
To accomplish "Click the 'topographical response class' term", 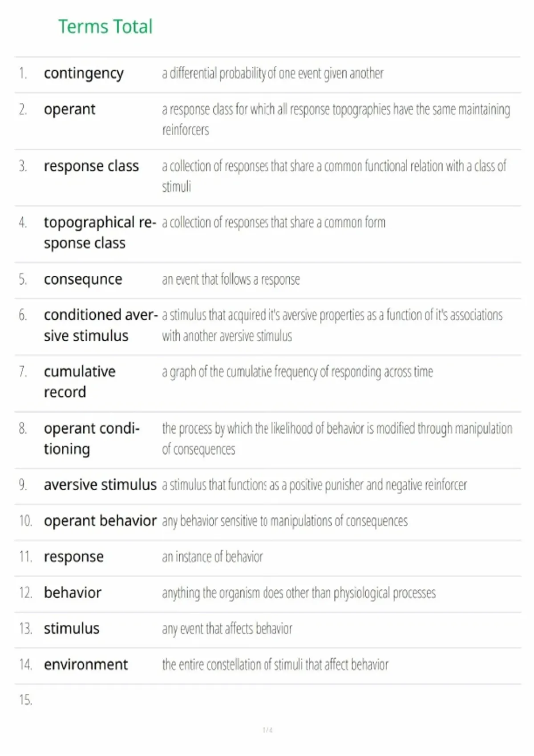I will tap(100, 233).
